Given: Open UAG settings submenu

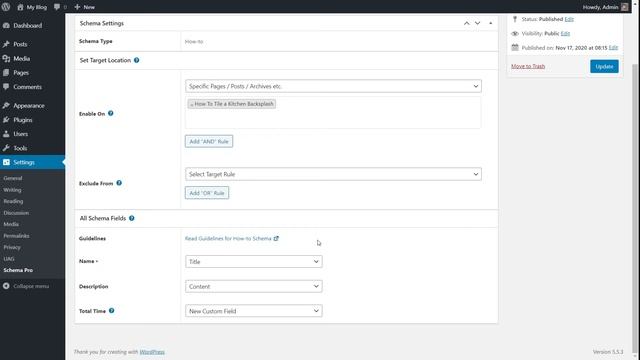Looking at the screenshot, I should (x=9, y=259).
